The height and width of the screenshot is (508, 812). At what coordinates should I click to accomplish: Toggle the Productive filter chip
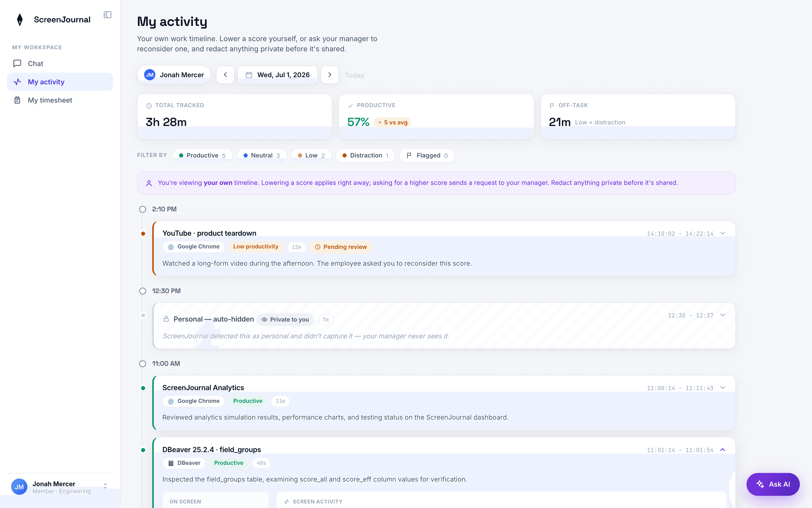(202, 155)
